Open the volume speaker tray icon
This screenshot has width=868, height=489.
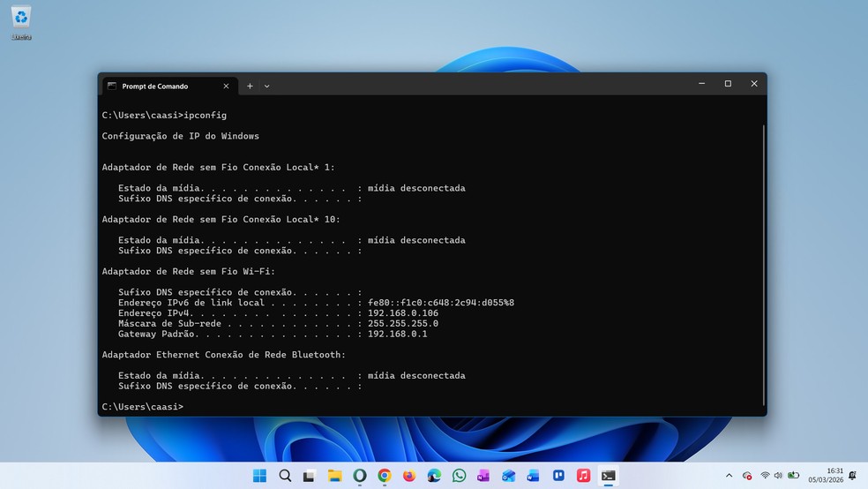778,476
